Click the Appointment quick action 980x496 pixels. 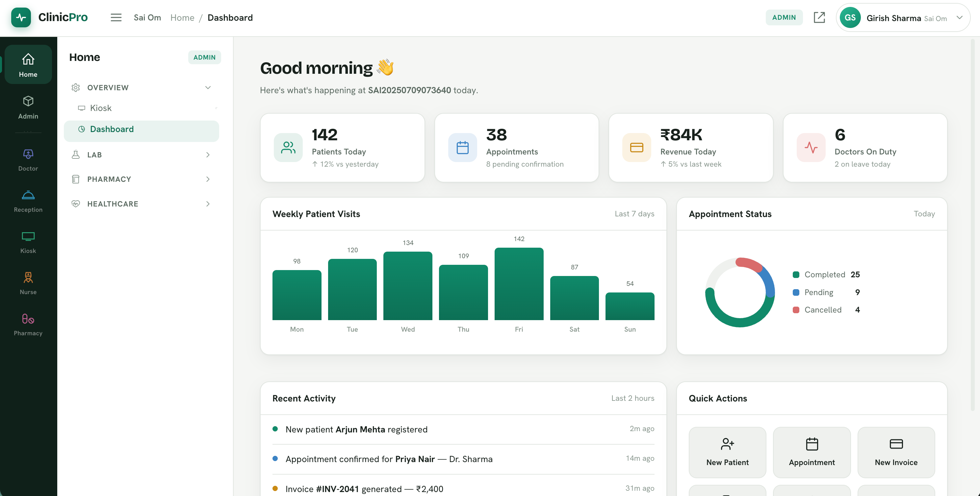click(x=812, y=452)
